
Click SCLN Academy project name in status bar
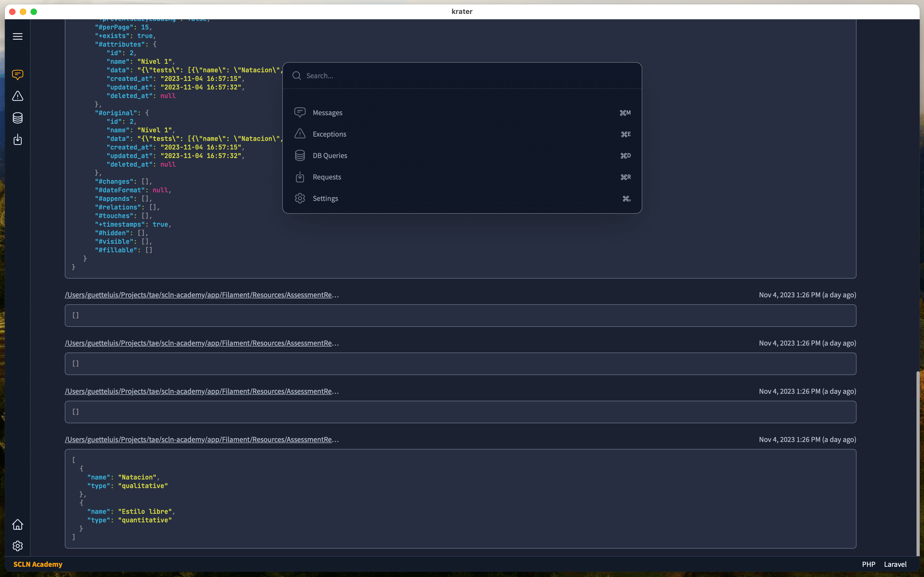pos(38,564)
